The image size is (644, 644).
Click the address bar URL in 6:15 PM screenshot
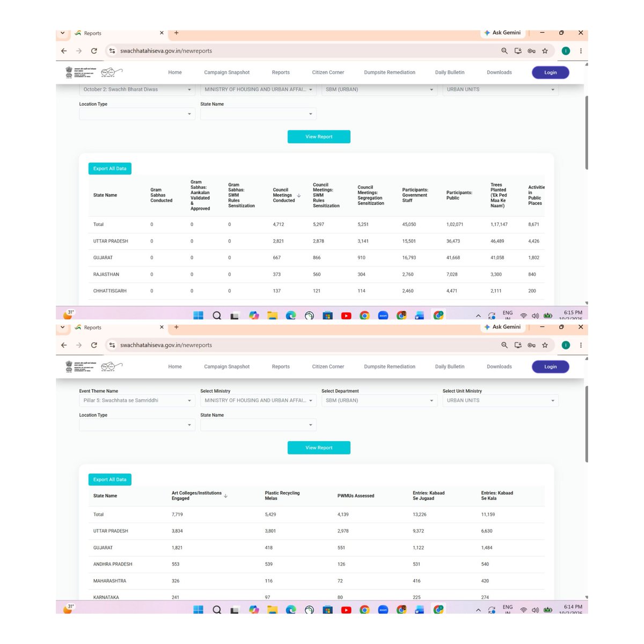(166, 51)
